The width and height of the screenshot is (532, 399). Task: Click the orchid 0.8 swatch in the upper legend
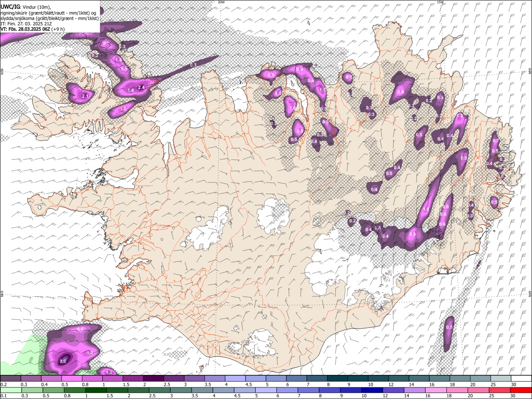coord(92,378)
